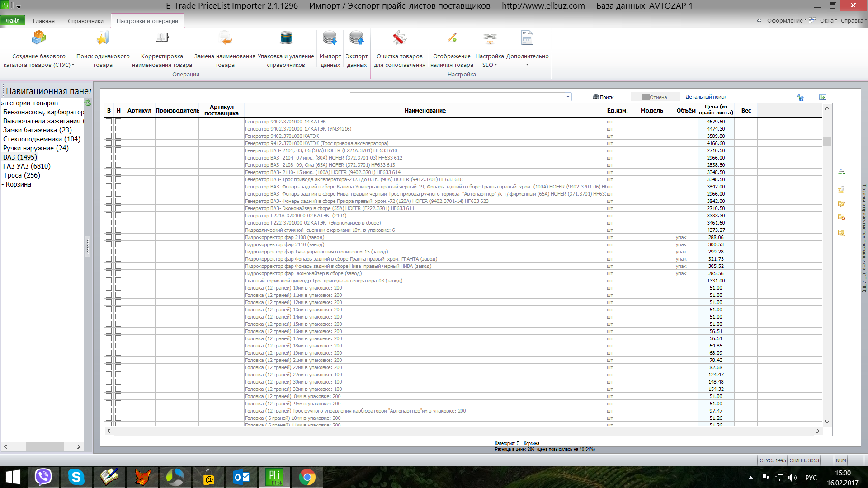The width and height of the screenshot is (868, 488).
Task: Open the Справка dropdown menu
Action: 854,21
